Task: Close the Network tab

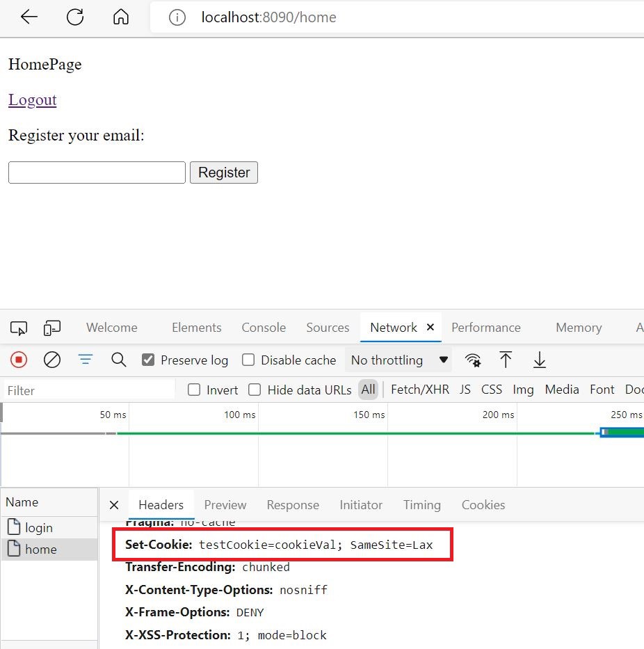Action: [x=430, y=327]
